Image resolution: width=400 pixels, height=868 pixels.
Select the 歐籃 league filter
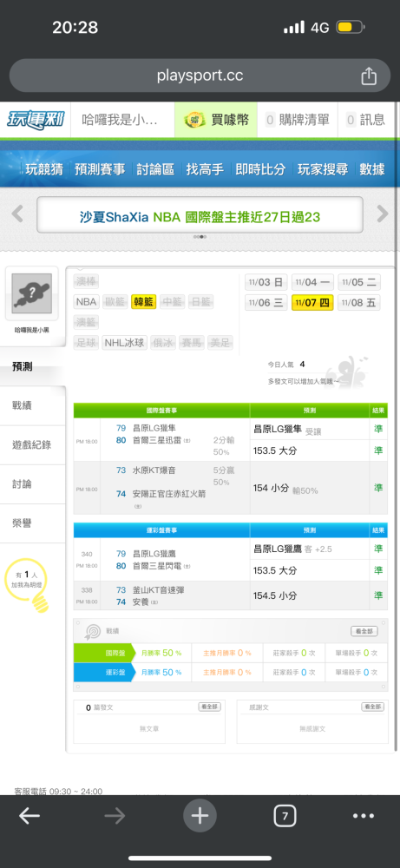[115, 302]
